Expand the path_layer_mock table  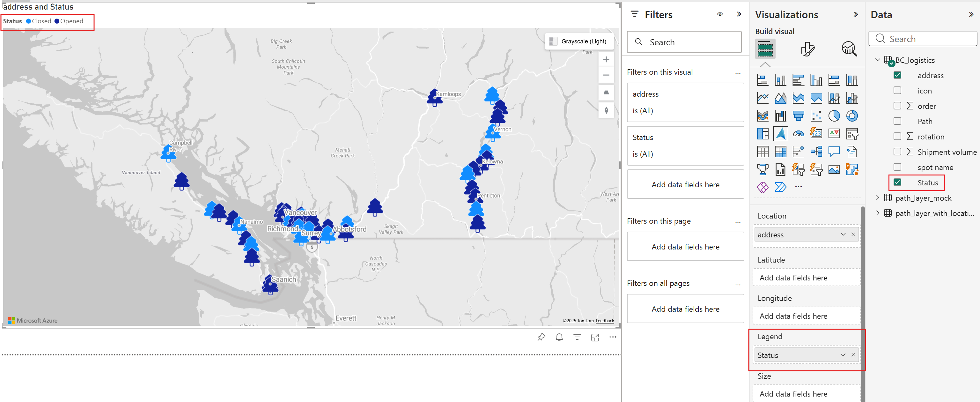(877, 197)
